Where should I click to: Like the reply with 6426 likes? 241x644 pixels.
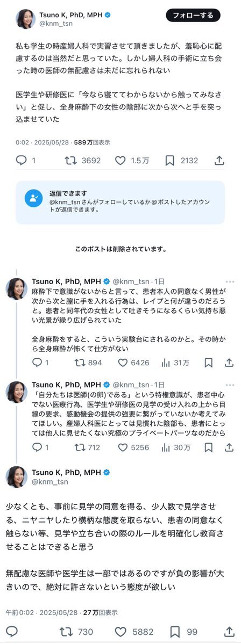(123, 363)
